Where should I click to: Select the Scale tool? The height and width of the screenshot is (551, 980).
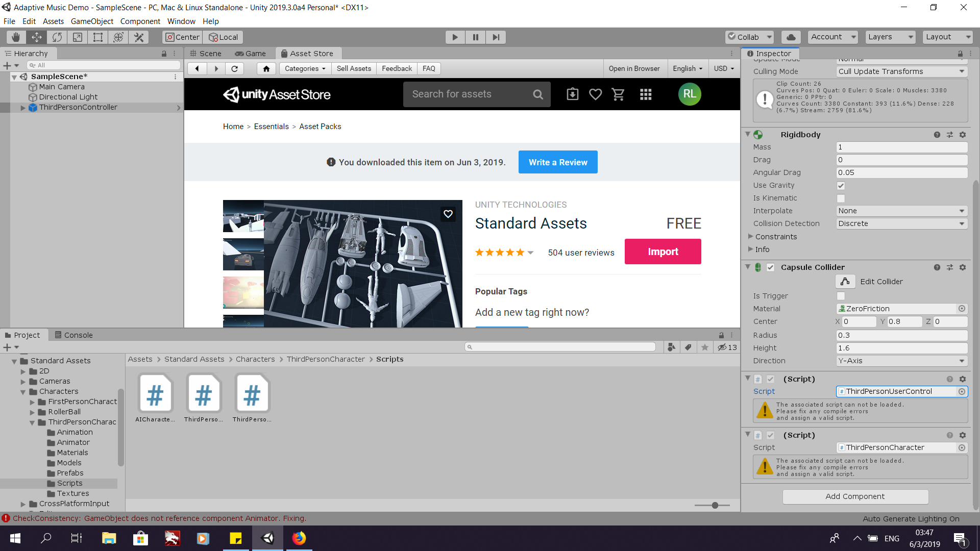(x=77, y=37)
